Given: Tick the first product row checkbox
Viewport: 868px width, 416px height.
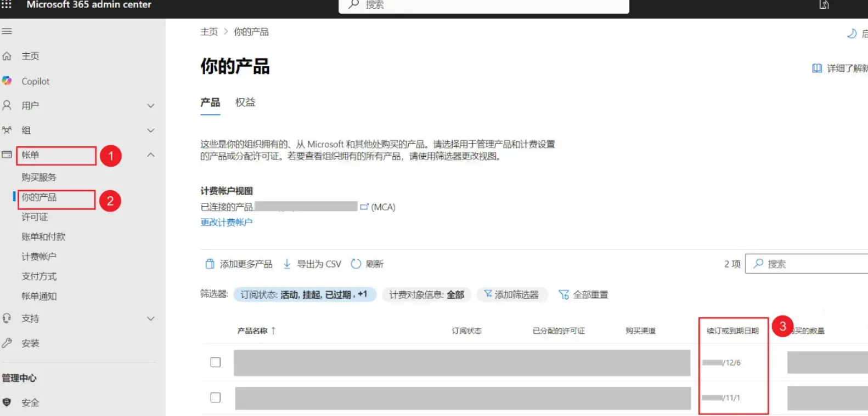Looking at the screenshot, I should [x=216, y=362].
